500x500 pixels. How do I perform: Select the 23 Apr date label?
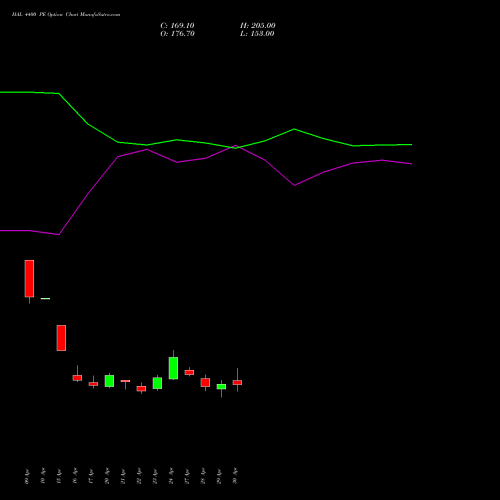pos(155,476)
